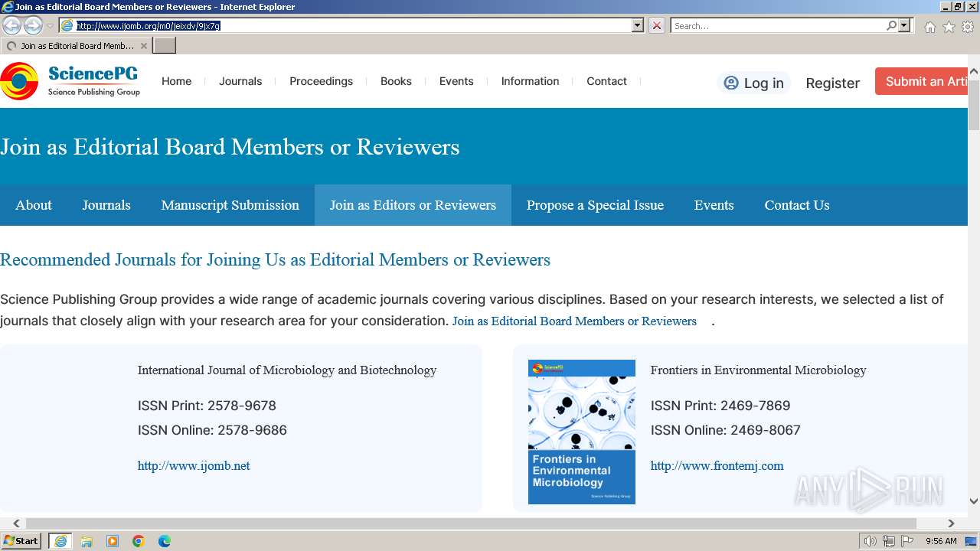The width and height of the screenshot is (980, 551).
Task: Click the network tray icon
Action: 889,541
